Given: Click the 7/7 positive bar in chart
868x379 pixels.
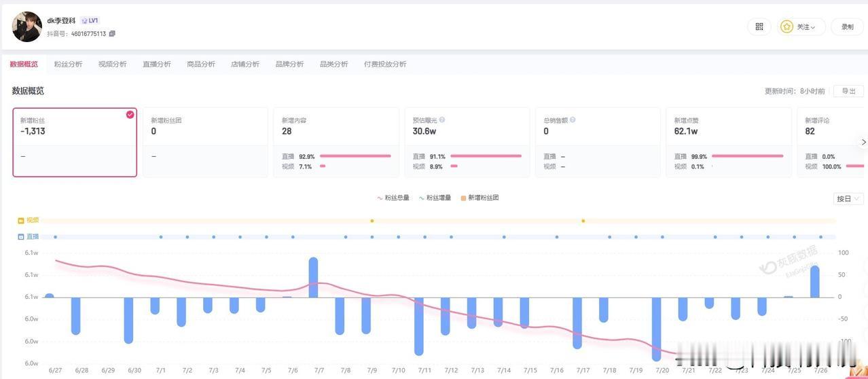Looking at the screenshot, I should (314, 277).
